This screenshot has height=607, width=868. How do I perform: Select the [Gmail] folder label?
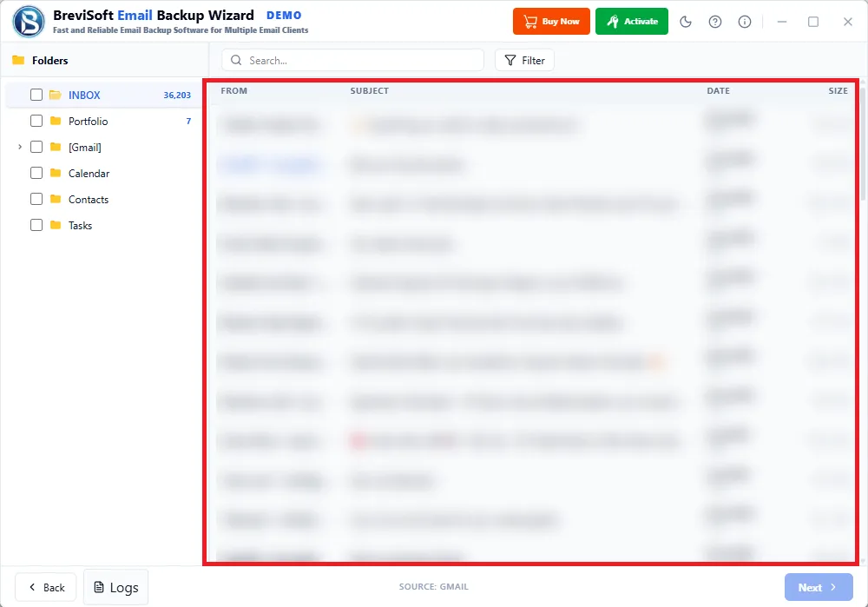click(x=85, y=148)
